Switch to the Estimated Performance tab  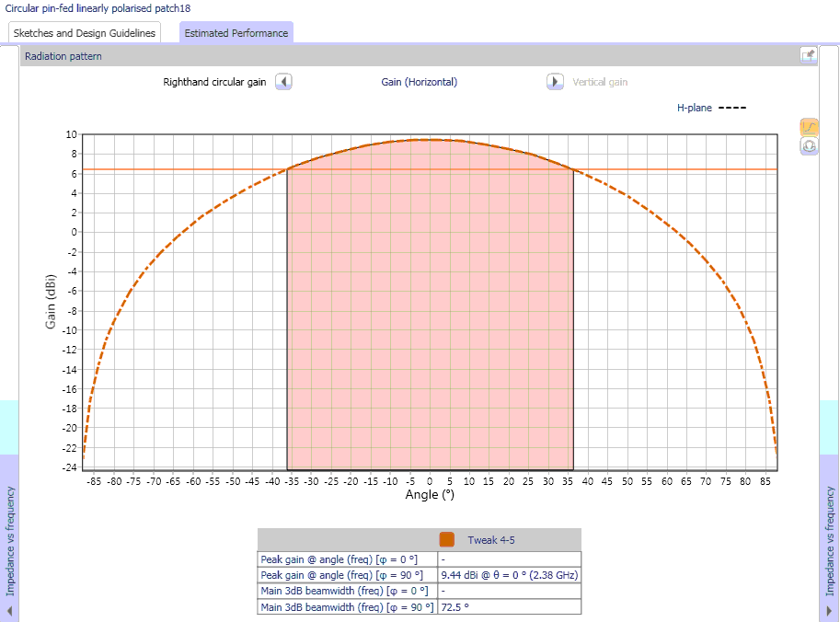coord(236,33)
